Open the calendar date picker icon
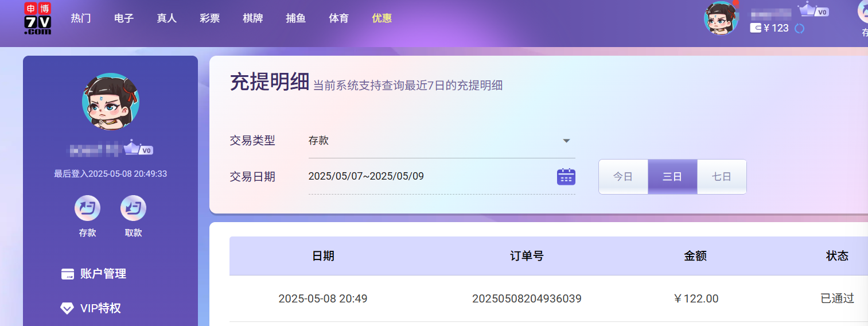This screenshot has height=326, width=868. pos(566,177)
